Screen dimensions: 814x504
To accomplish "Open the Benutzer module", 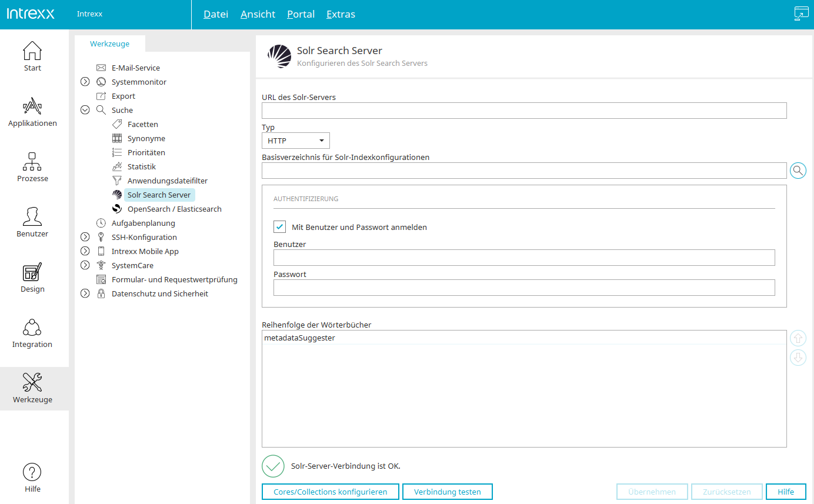I will click(32, 222).
